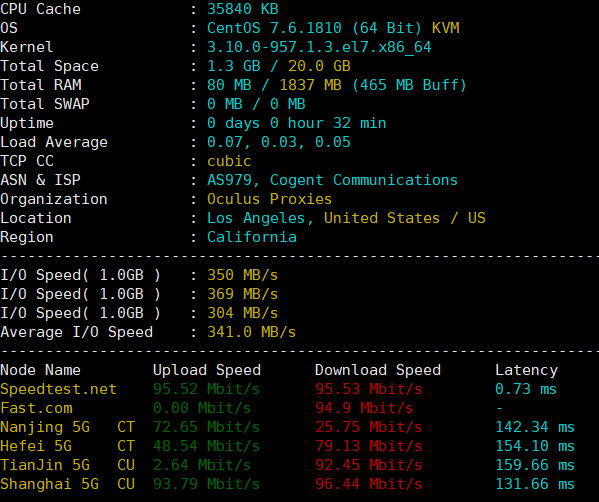
Task: Click the AS979 Cogent Communications text
Action: [332, 180]
